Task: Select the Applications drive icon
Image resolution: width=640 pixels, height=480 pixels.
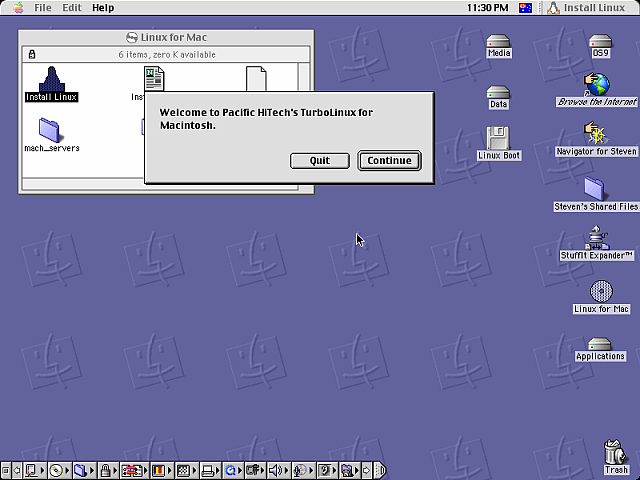Action: pos(600,349)
